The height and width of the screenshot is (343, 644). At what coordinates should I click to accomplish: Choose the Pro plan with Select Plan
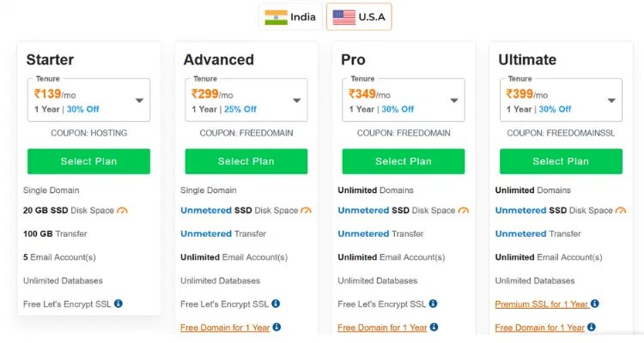pyautogui.click(x=404, y=161)
